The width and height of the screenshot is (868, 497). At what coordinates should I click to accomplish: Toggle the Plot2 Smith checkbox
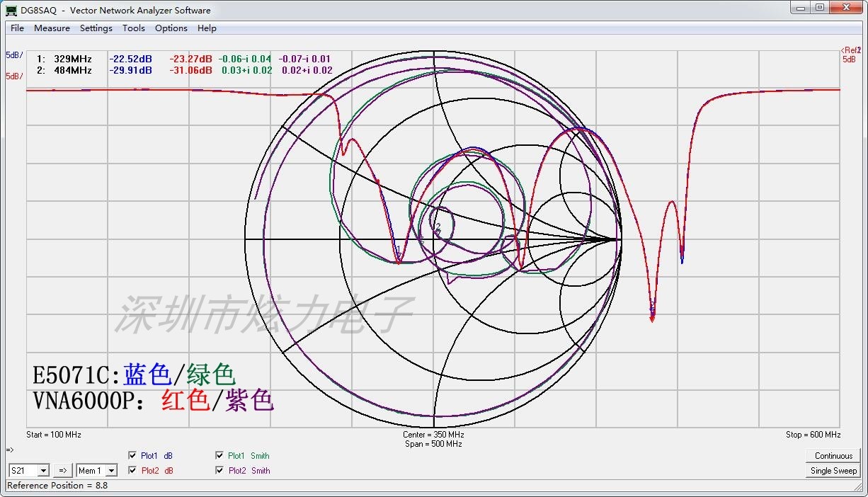(219, 471)
